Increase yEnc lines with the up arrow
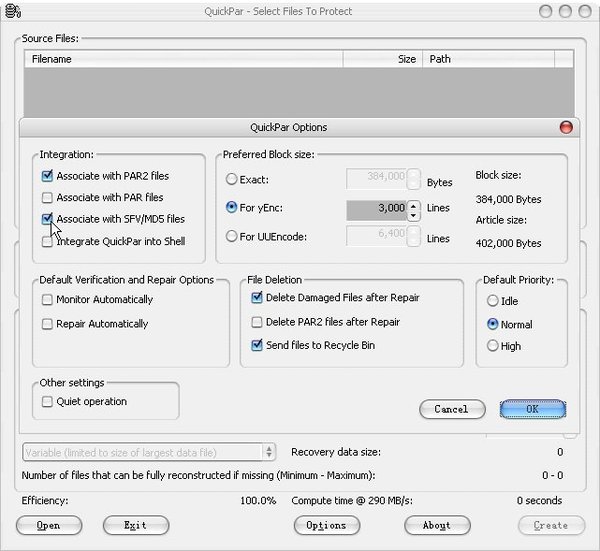Screen dimensions: 600x551 coord(414,206)
